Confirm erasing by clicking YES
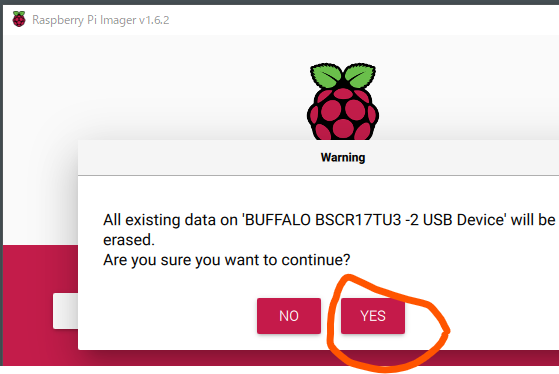The width and height of the screenshot is (559, 374). [x=373, y=316]
